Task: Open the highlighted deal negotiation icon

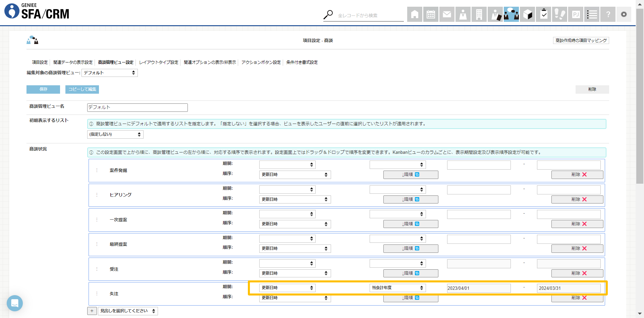Action: [511, 14]
